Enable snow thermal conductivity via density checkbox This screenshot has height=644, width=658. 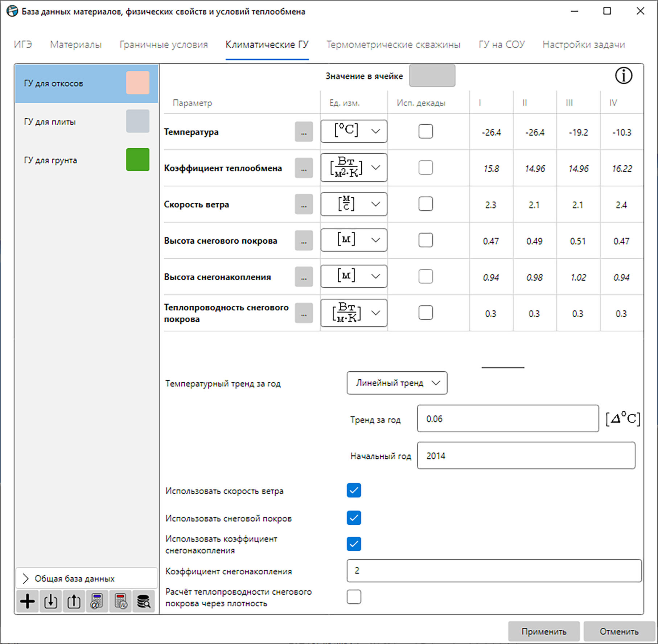354,597
